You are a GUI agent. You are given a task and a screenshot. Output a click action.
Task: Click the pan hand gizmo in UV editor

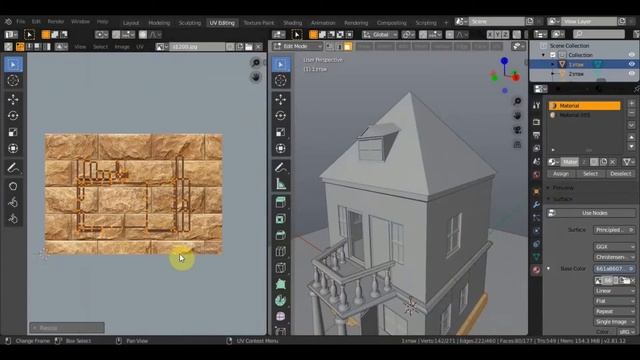(x=256, y=77)
